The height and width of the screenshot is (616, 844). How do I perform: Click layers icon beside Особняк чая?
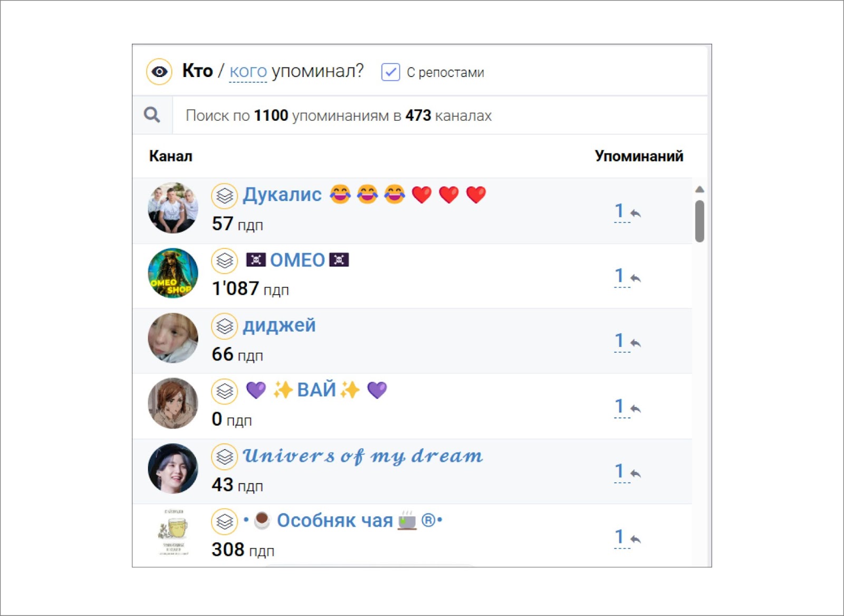point(225,522)
